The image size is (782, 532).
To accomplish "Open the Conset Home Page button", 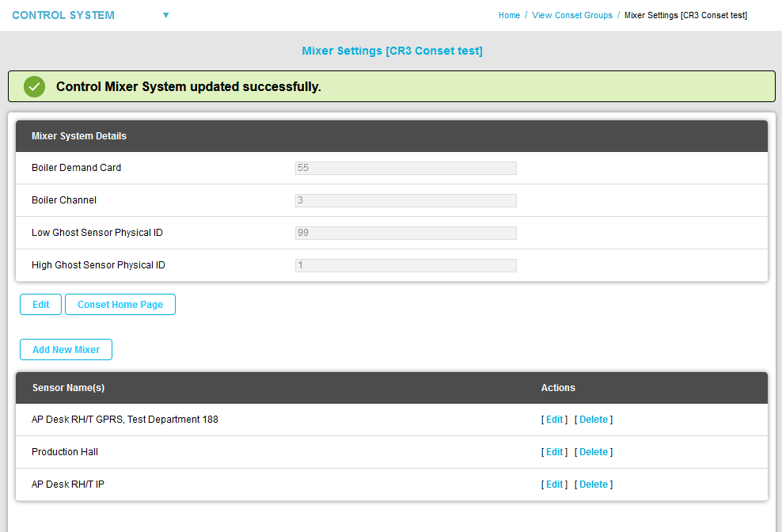I will (120, 305).
